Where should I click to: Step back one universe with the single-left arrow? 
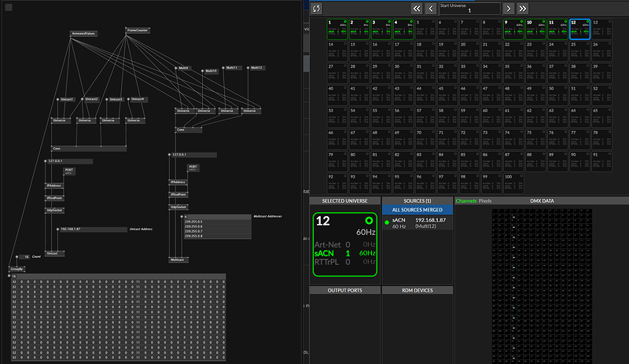point(431,9)
